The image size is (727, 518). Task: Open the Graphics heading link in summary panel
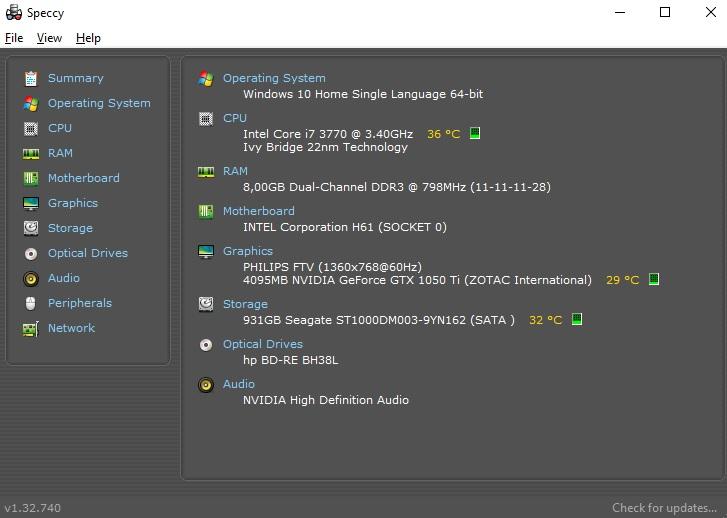click(x=248, y=251)
